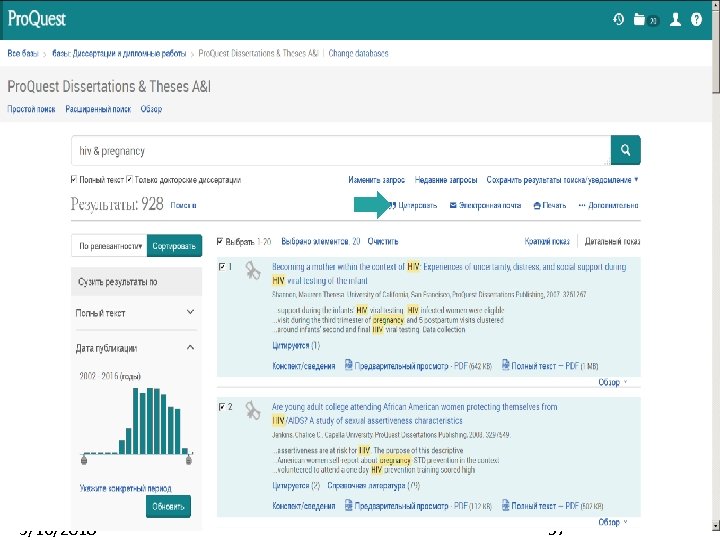Click the ProQuest logo

pyautogui.click(x=37, y=19)
